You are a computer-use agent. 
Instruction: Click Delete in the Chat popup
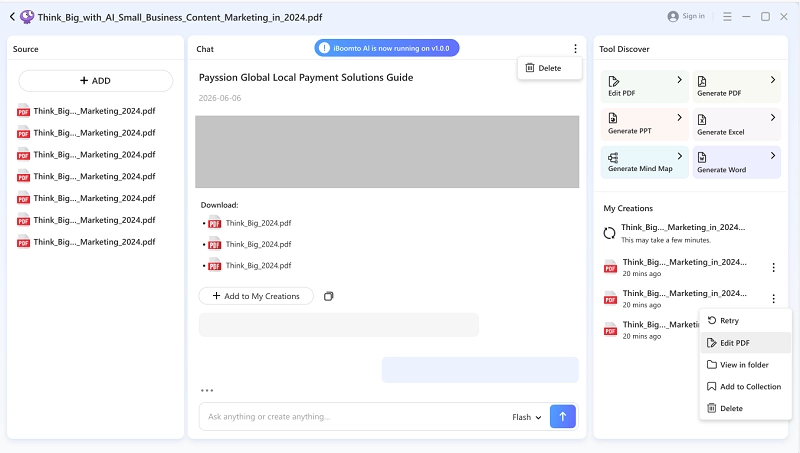[x=549, y=68]
